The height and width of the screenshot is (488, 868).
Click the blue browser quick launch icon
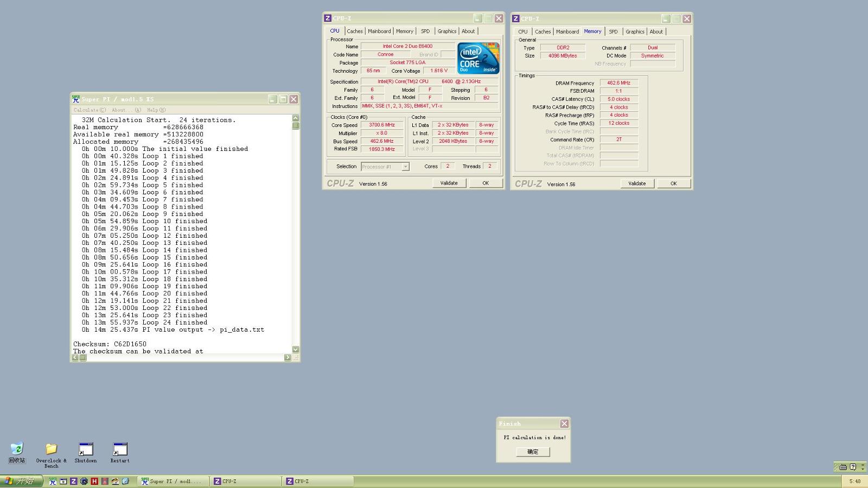click(125, 481)
